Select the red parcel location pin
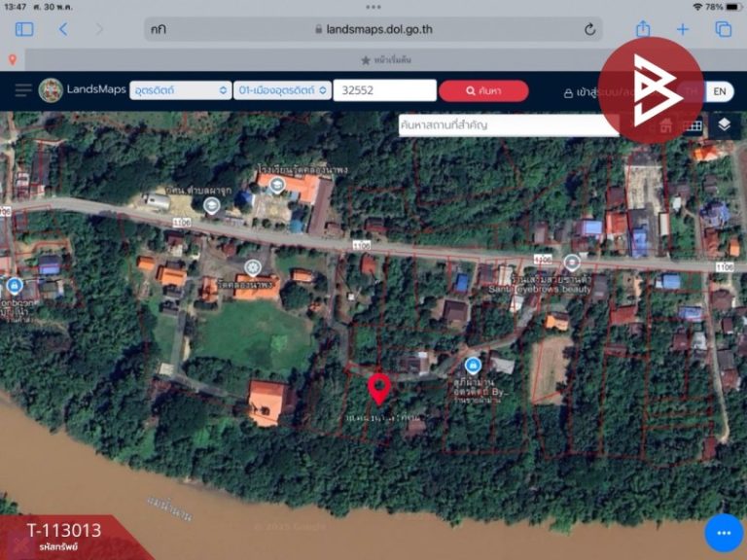This screenshot has height=560, width=747. tap(379, 389)
